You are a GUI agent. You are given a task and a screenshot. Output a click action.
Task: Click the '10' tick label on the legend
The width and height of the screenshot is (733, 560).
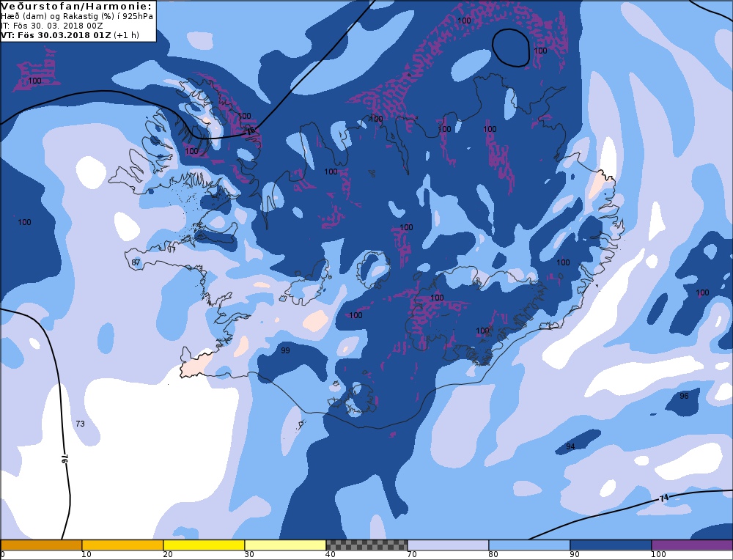[86, 555]
